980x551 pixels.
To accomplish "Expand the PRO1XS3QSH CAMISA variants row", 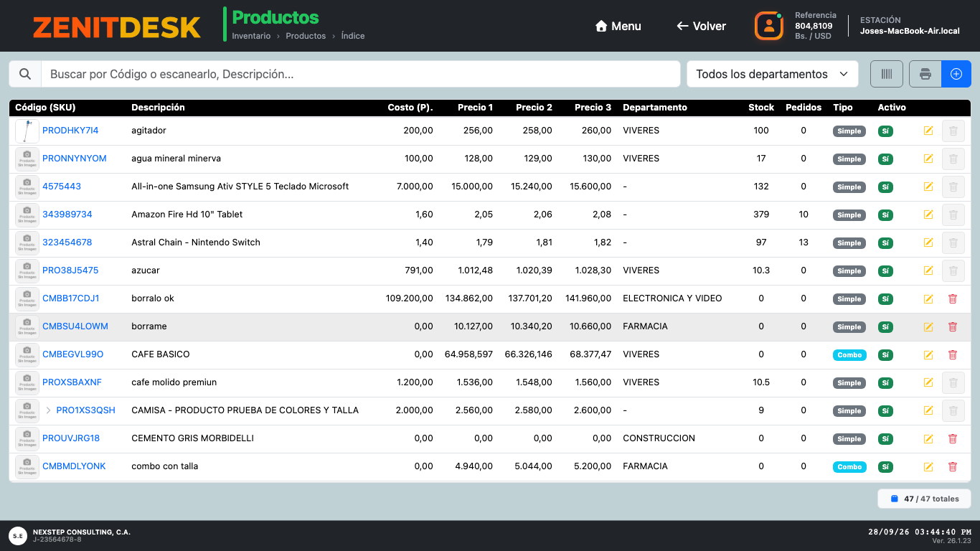I will tap(48, 410).
